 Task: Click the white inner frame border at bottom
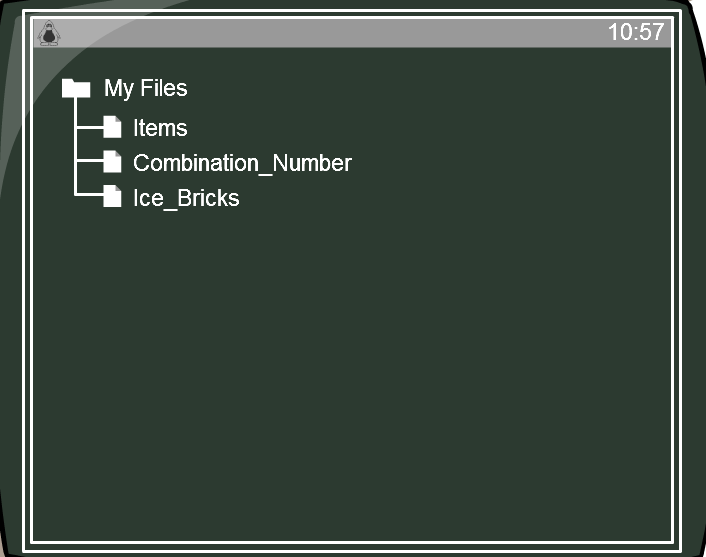click(353, 542)
